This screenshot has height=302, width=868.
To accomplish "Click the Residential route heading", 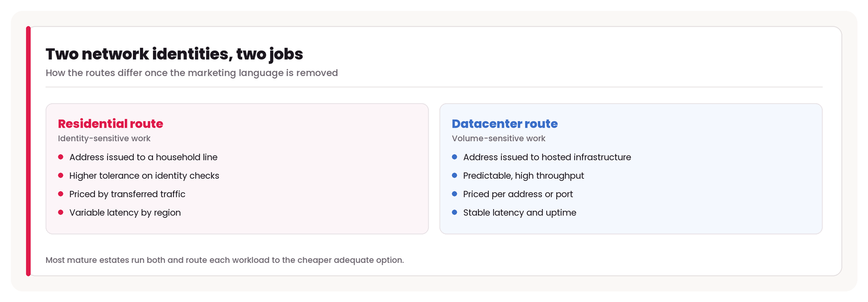I will (111, 124).
